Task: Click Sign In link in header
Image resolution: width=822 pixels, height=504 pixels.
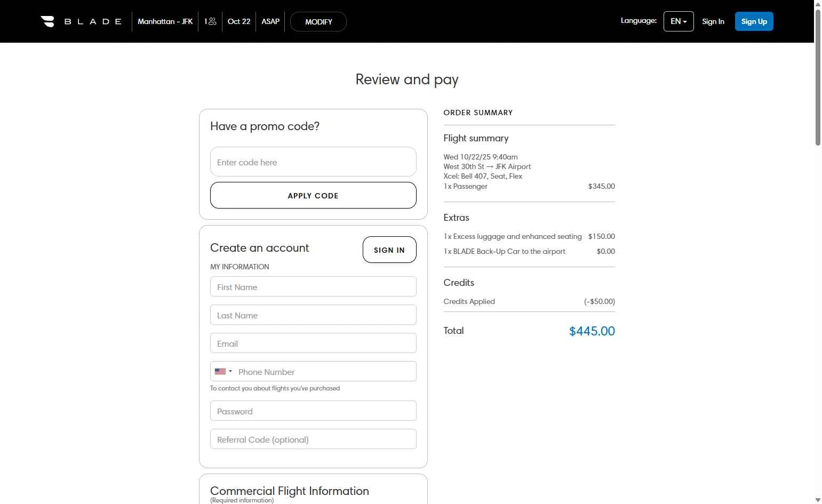Action: click(x=713, y=21)
